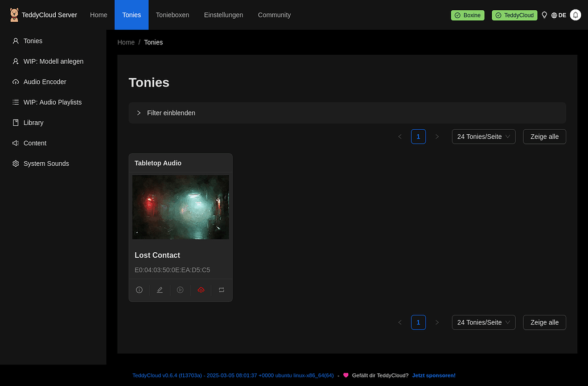Image resolution: width=588 pixels, height=386 pixels.
Task: Show info for the Lost Contact tonie
Action: tap(139, 290)
